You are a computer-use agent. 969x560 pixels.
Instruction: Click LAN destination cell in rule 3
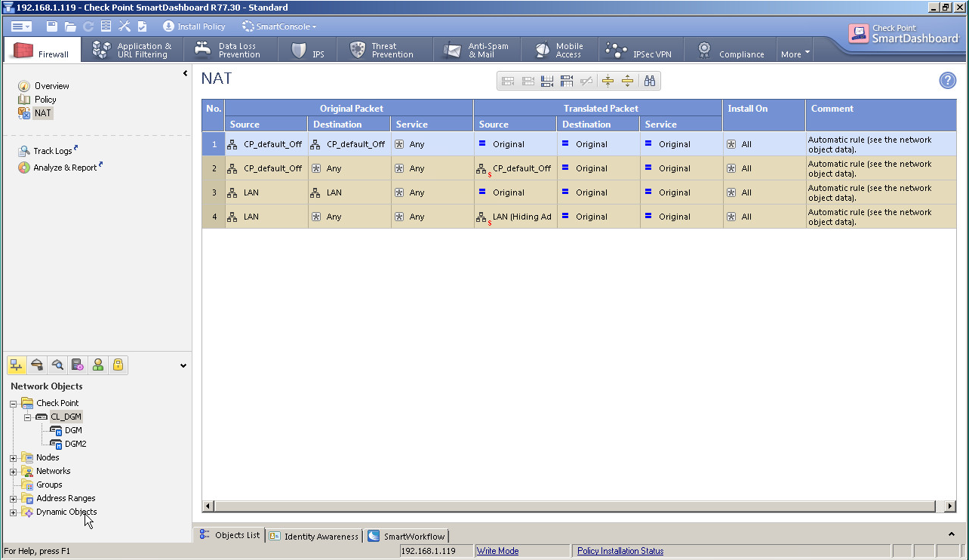[x=349, y=192]
